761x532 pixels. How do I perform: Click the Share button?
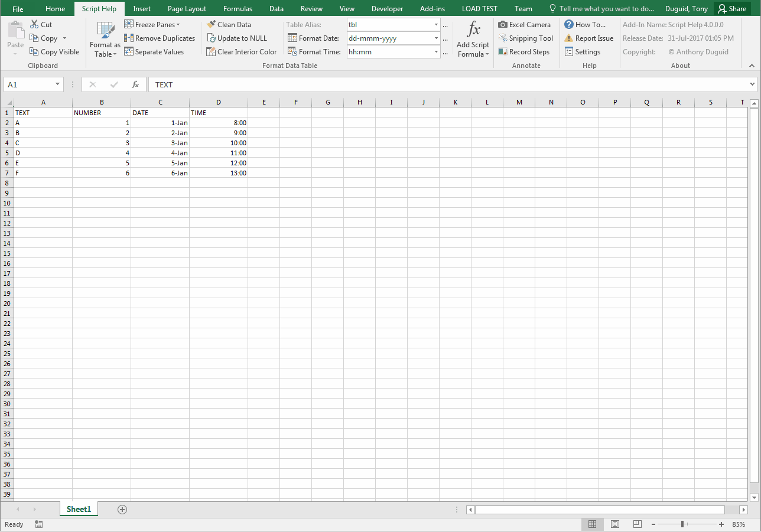(x=731, y=9)
